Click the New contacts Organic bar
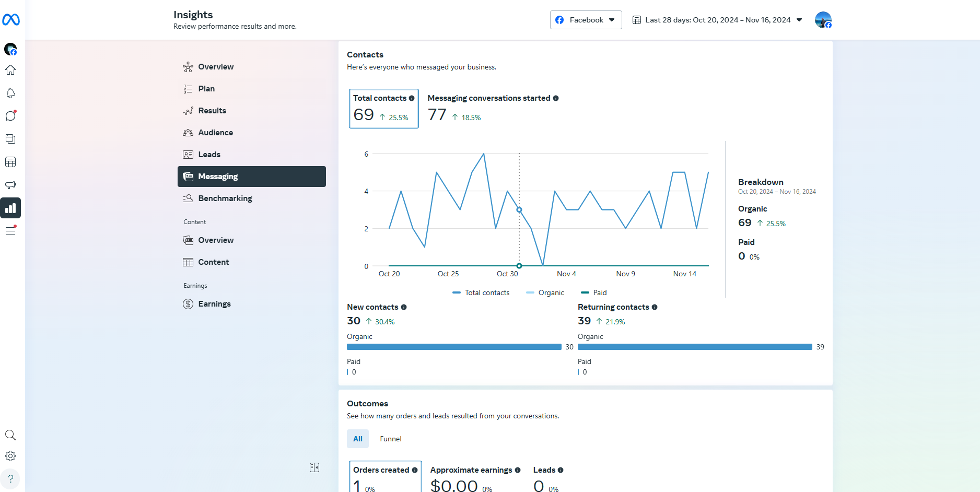 (x=454, y=347)
